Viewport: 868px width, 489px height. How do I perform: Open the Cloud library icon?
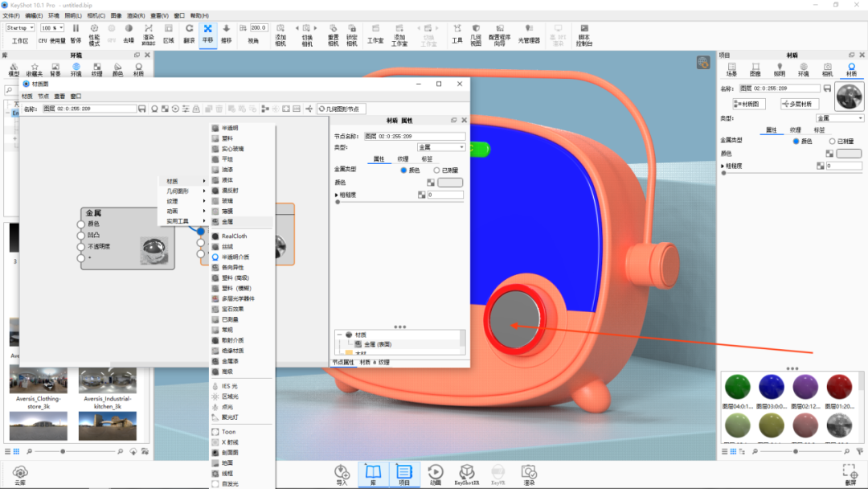pyautogui.click(x=20, y=475)
